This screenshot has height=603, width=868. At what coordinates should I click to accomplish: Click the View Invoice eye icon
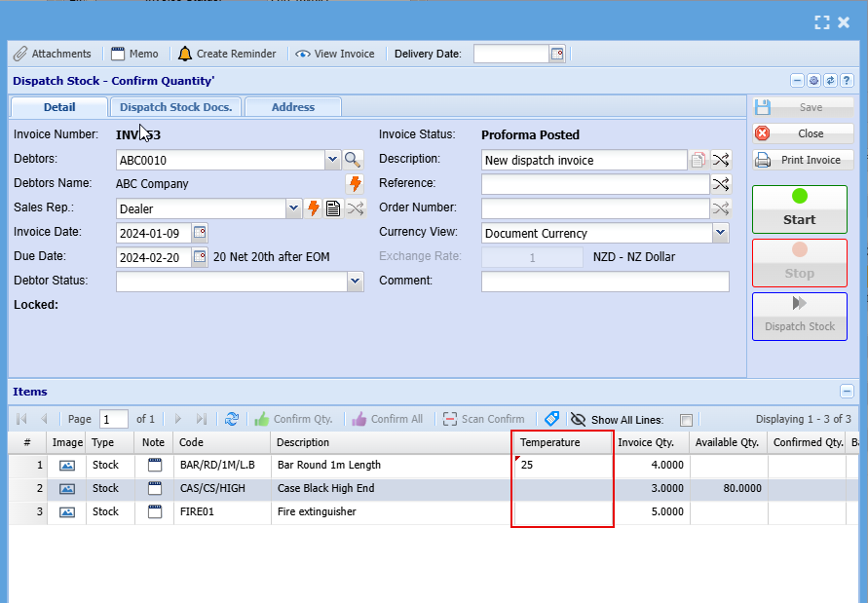click(303, 55)
